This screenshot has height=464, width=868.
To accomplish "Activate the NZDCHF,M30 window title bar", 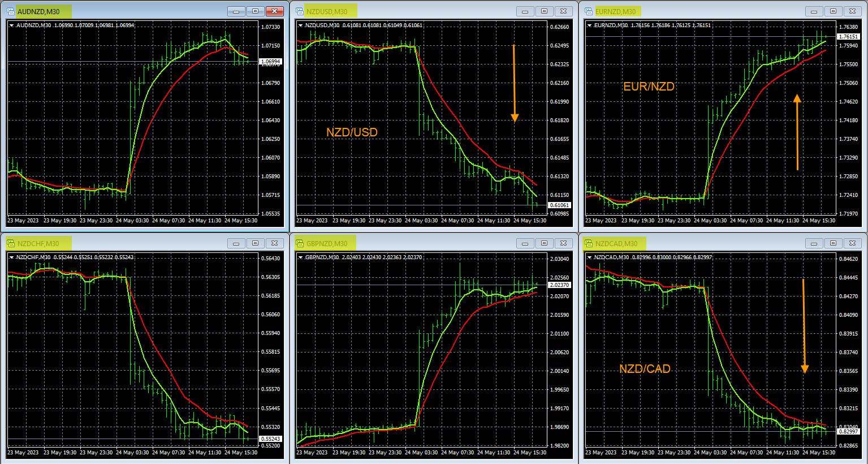I will click(x=141, y=243).
